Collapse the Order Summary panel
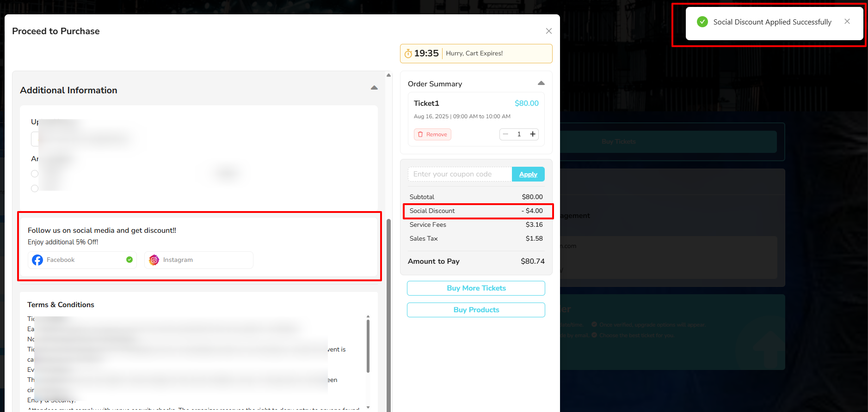The width and height of the screenshot is (868, 412). click(541, 83)
